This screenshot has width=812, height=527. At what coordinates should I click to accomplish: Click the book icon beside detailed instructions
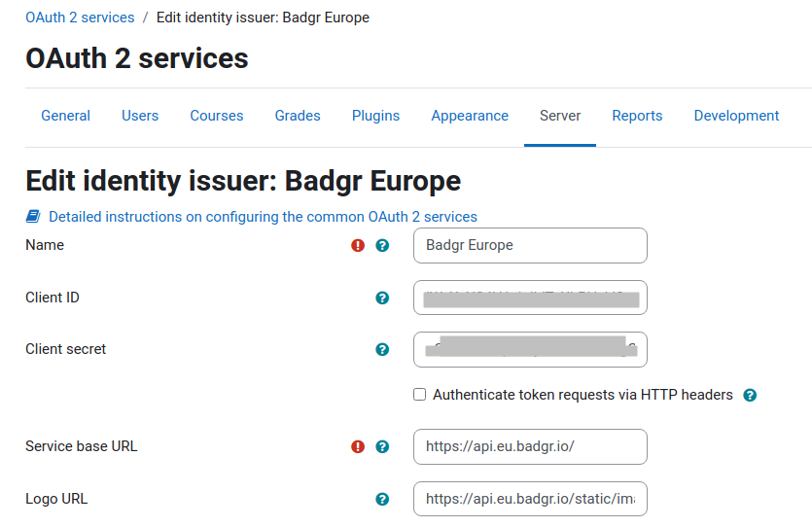[33, 217]
